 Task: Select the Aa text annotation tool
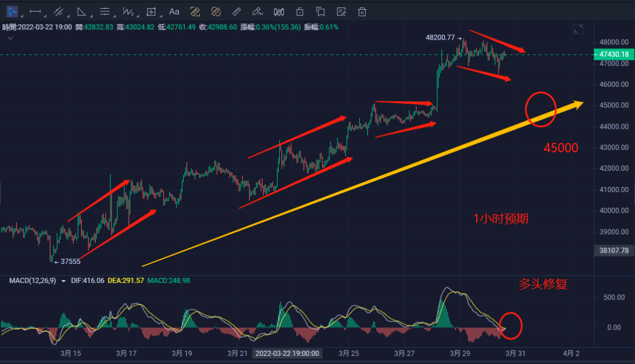tap(174, 12)
